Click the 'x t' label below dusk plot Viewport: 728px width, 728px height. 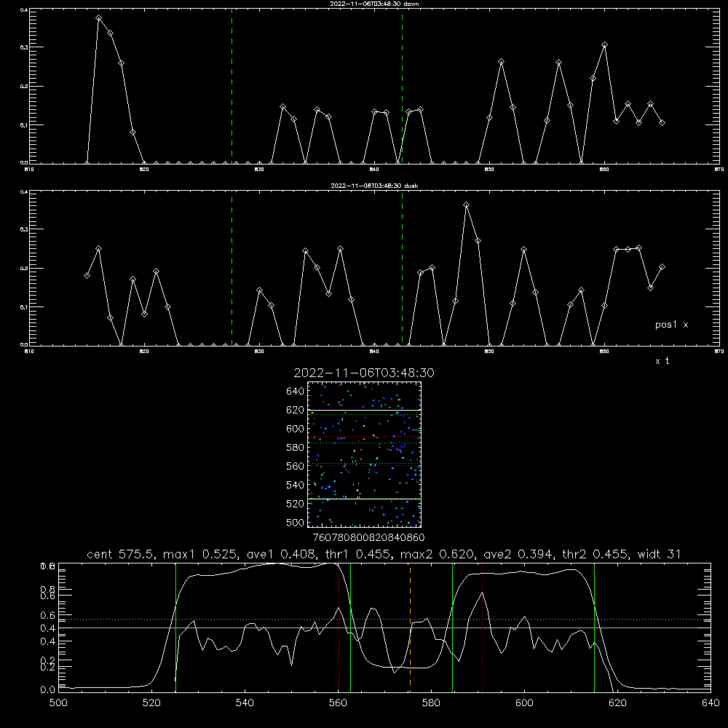[662, 361]
